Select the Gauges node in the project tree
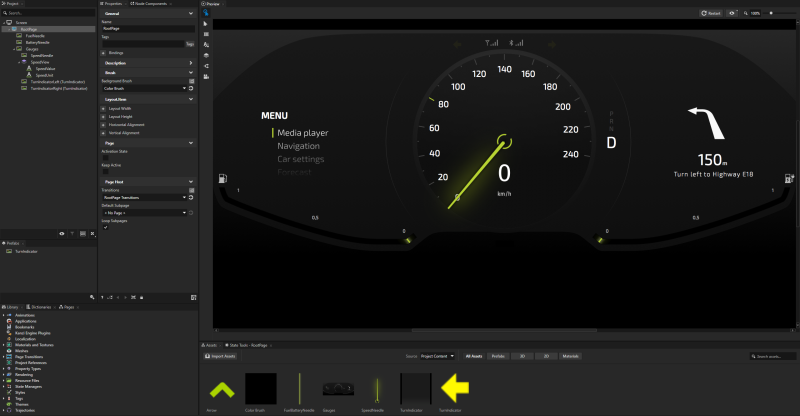800x416 pixels. point(32,49)
